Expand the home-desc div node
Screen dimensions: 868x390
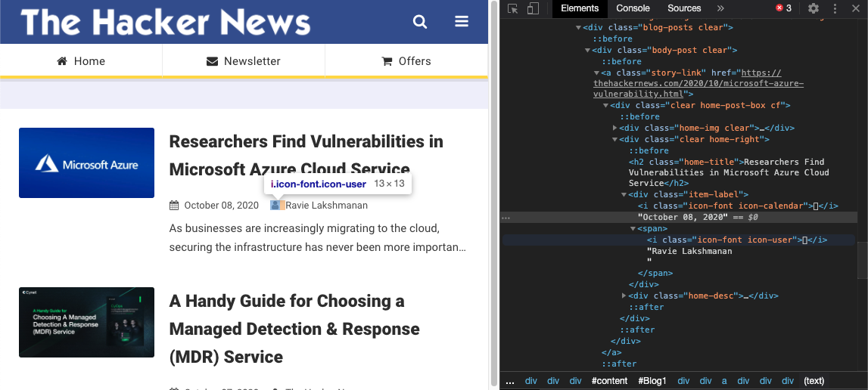624,296
